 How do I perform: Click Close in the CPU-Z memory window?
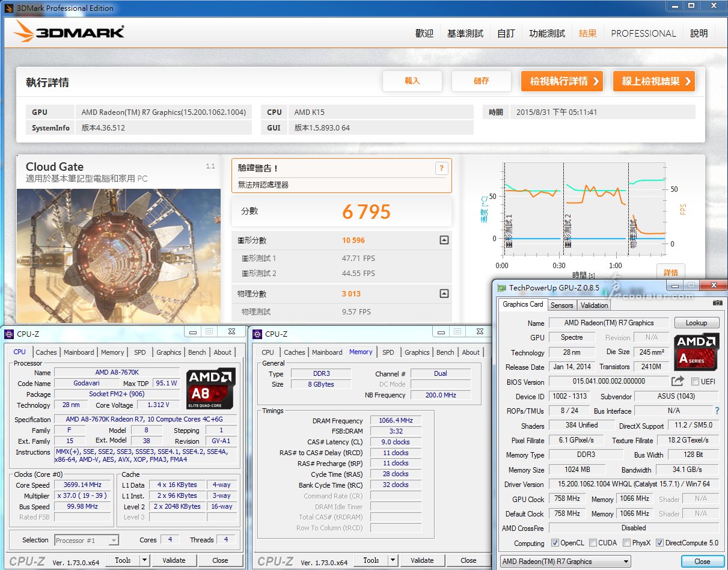(468, 560)
